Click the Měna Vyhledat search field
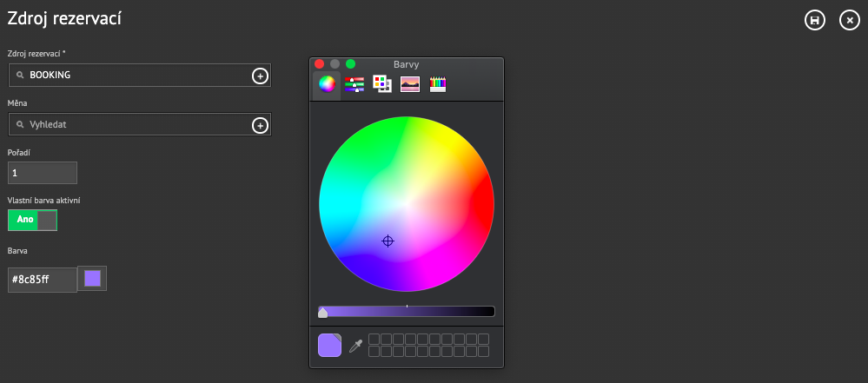868x383 pixels. pos(140,124)
